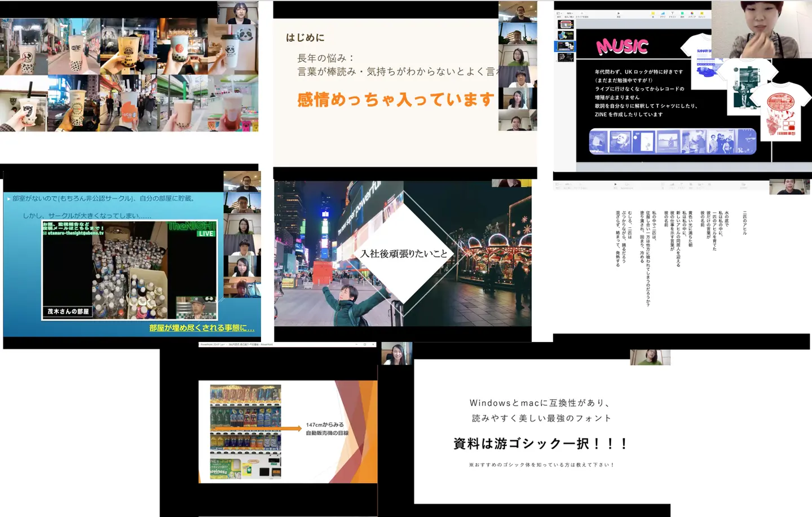Maximize the PowerPoint slide show window
The height and width of the screenshot is (517, 812).
coord(365,344)
